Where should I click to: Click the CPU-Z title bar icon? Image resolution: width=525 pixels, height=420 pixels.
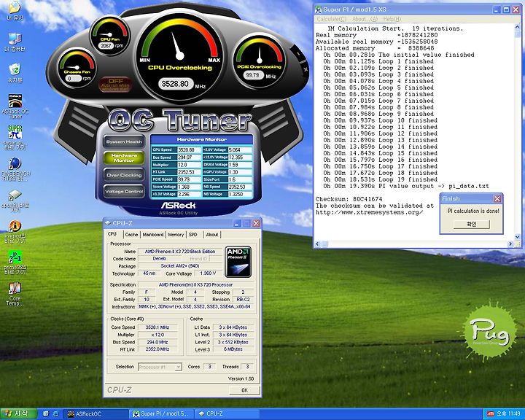tap(108, 223)
